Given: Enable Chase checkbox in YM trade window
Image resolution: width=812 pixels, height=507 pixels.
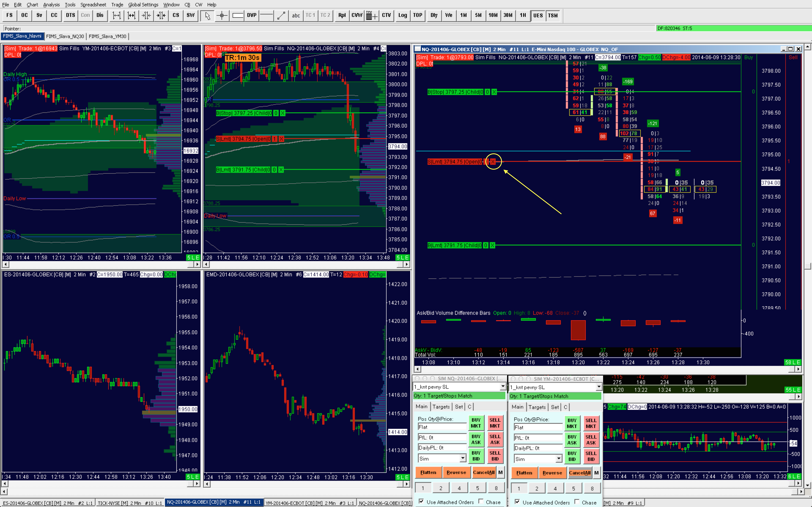Looking at the screenshot, I should pyautogui.click(x=577, y=502).
